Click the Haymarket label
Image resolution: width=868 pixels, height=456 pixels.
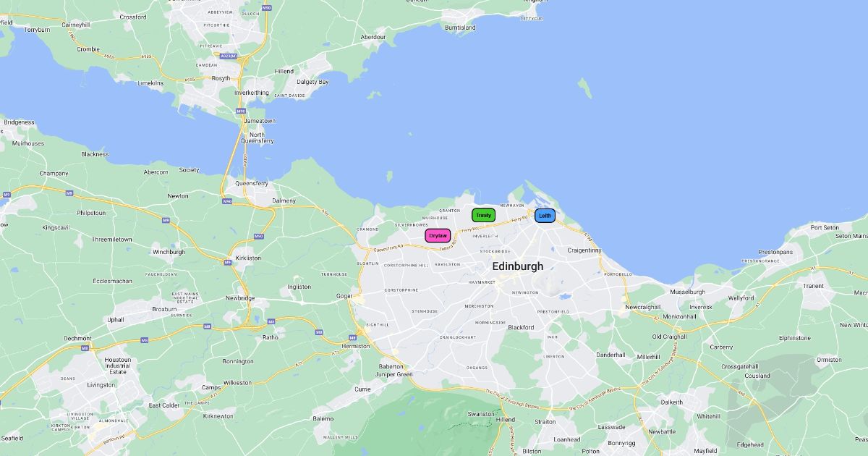[481, 282]
